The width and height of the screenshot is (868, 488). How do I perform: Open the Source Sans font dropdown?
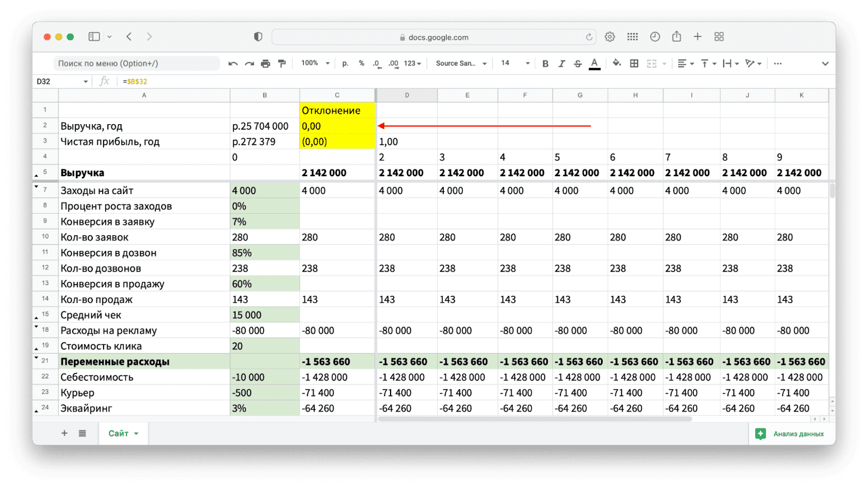pos(461,63)
